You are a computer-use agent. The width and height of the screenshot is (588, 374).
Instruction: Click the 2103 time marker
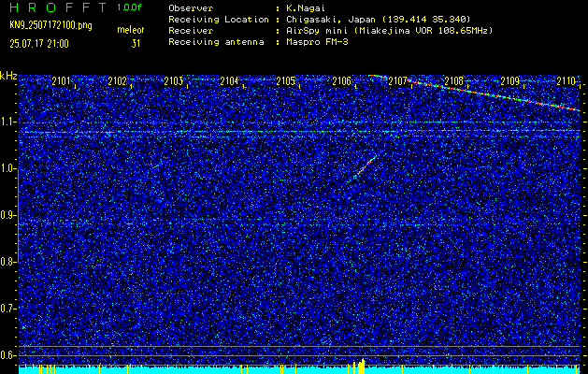[x=173, y=80]
